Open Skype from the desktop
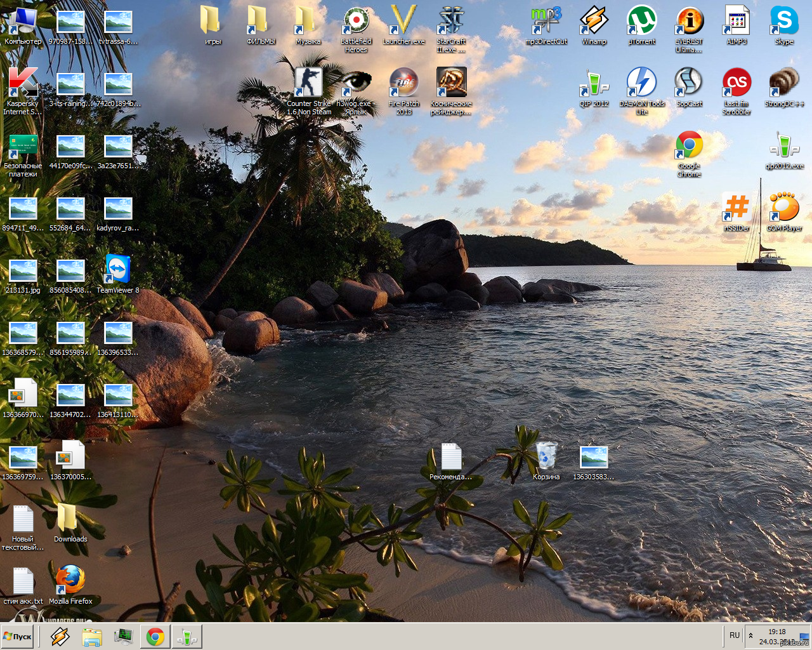 [784, 25]
